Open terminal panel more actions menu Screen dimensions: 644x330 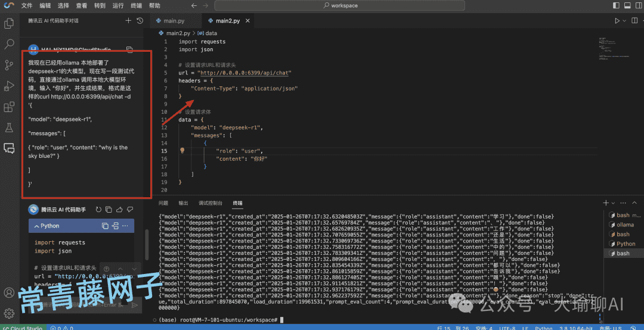click(623, 203)
